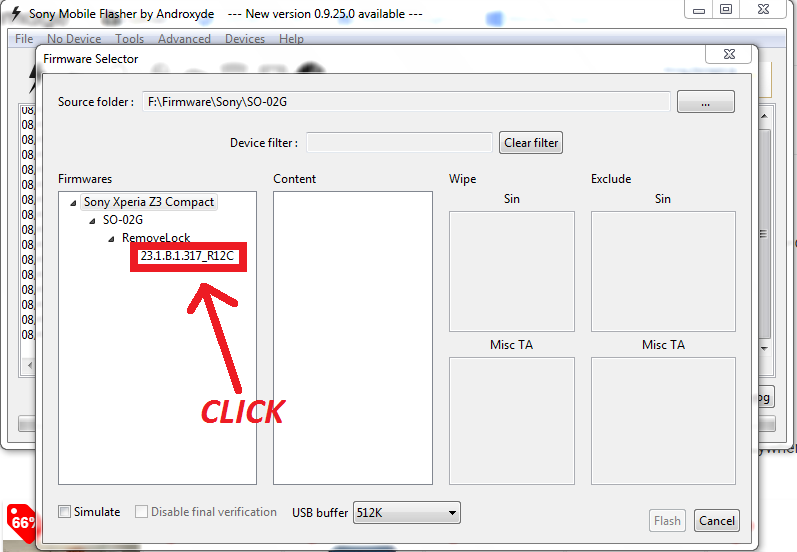
Task: Select Sony Xperia Z3 Compact tree item
Action: tap(149, 202)
